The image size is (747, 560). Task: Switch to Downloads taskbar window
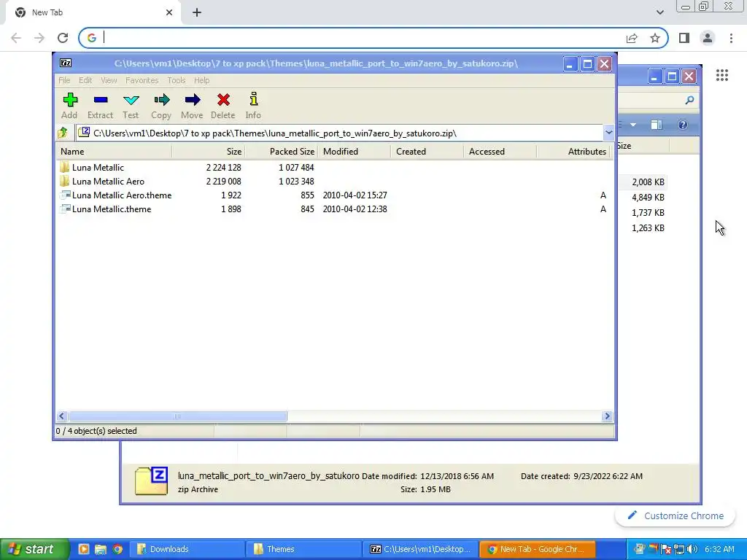[186, 549]
